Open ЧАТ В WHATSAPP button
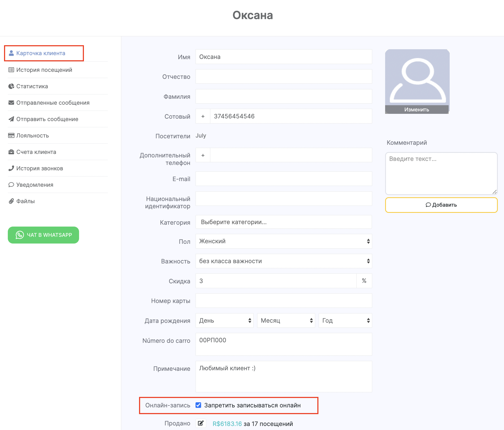 pyautogui.click(x=44, y=235)
